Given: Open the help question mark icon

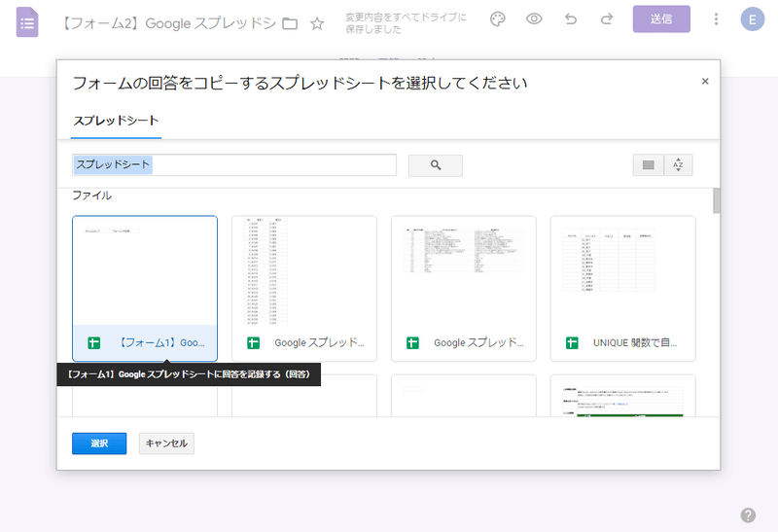Looking at the screenshot, I should [x=748, y=515].
